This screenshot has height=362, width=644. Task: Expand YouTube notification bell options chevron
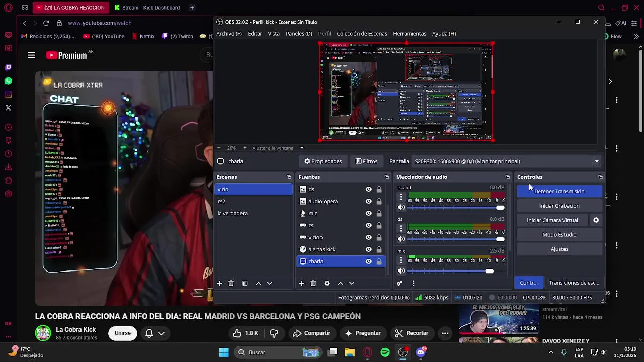point(161,333)
